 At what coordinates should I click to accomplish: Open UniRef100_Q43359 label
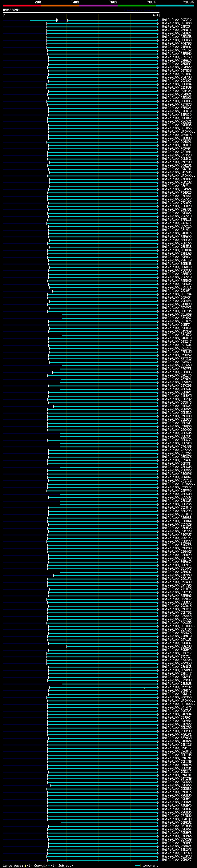[x=177, y=331]
